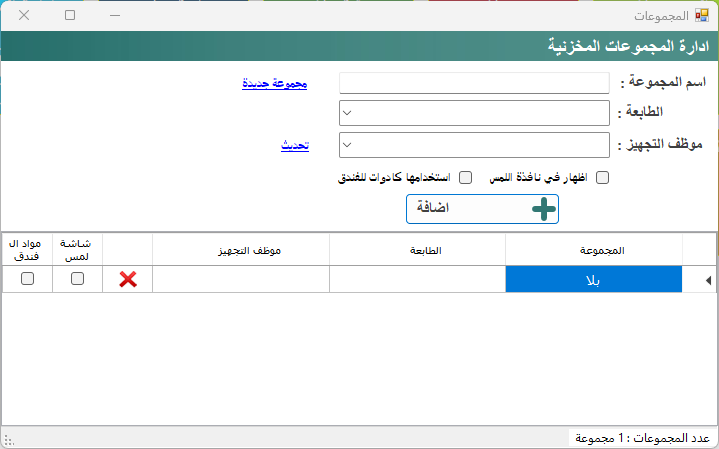Viewport: 719px width, 449px height.
Task: Click the الطابعة column header in the table
Action: pyautogui.click(x=417, y=250)
